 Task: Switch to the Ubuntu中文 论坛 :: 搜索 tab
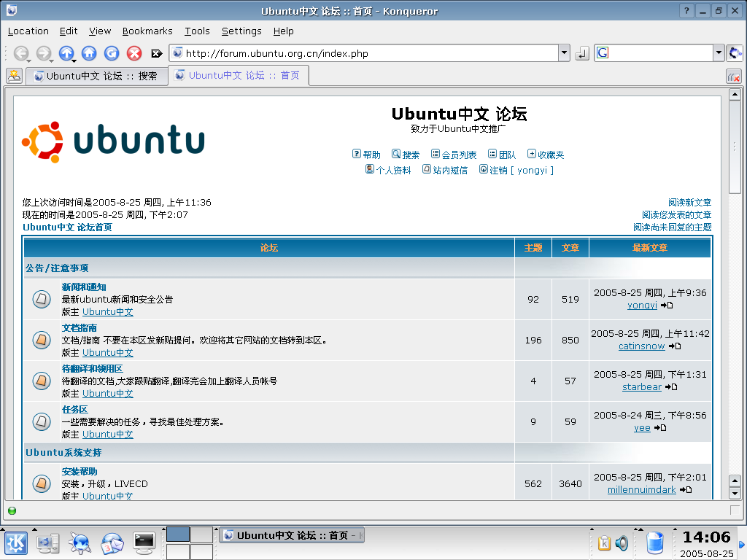click(97, 76)
